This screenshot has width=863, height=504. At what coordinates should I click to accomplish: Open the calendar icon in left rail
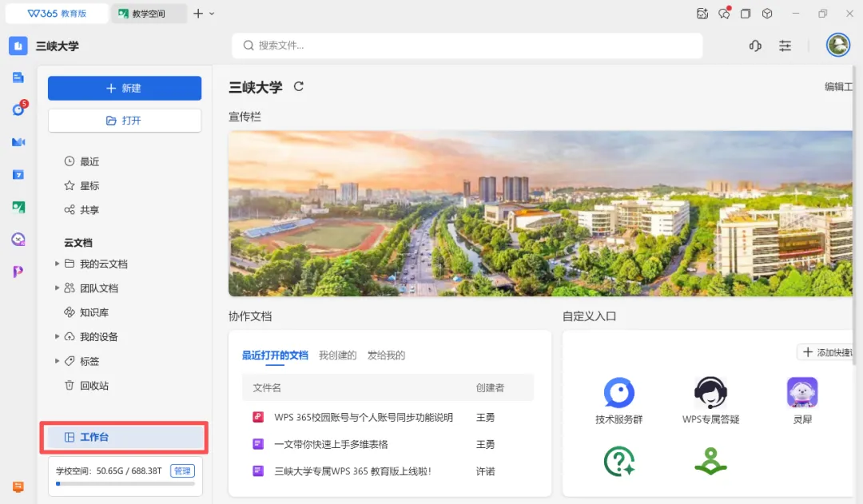pos(18,174)
